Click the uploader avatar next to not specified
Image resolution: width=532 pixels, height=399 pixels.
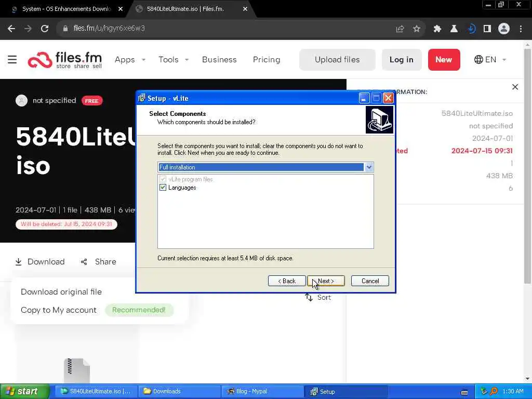[21, 100]
